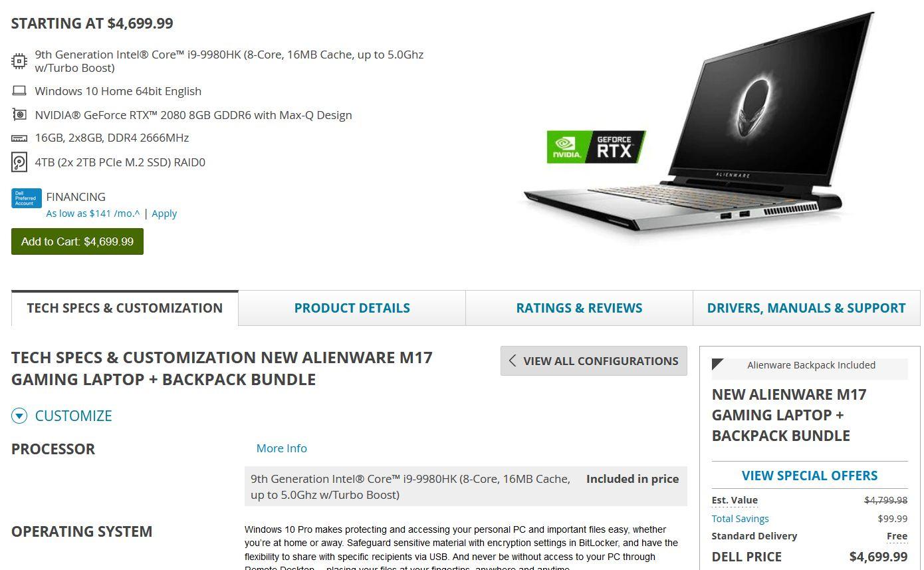924x570 pixels.
Task: Select Tech Specs & Customization tab
Action: tap(124, 308)
